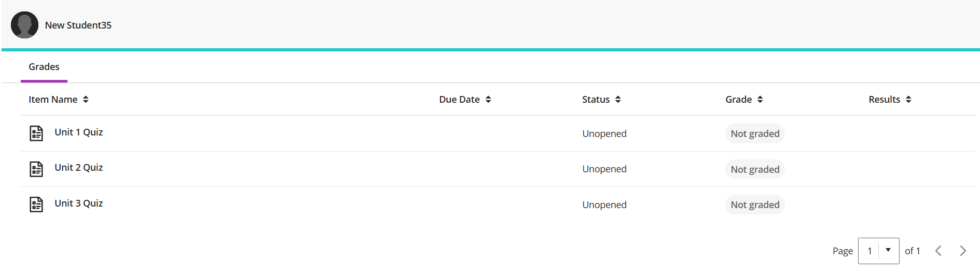This screenshot has width=980, height=273.
Task: Sort by Results column arrows
Action: (x=908, y=100)
